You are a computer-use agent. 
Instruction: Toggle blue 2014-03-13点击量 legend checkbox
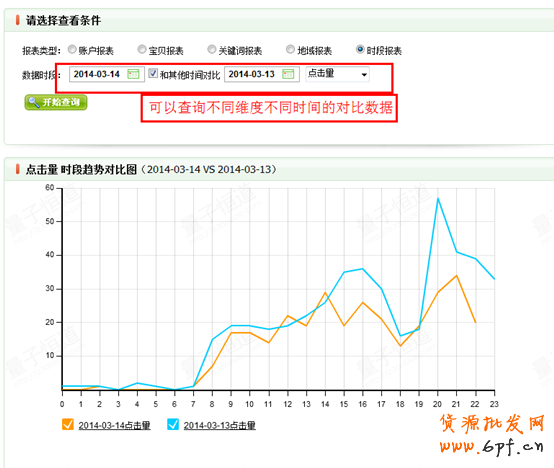(173, 424)
